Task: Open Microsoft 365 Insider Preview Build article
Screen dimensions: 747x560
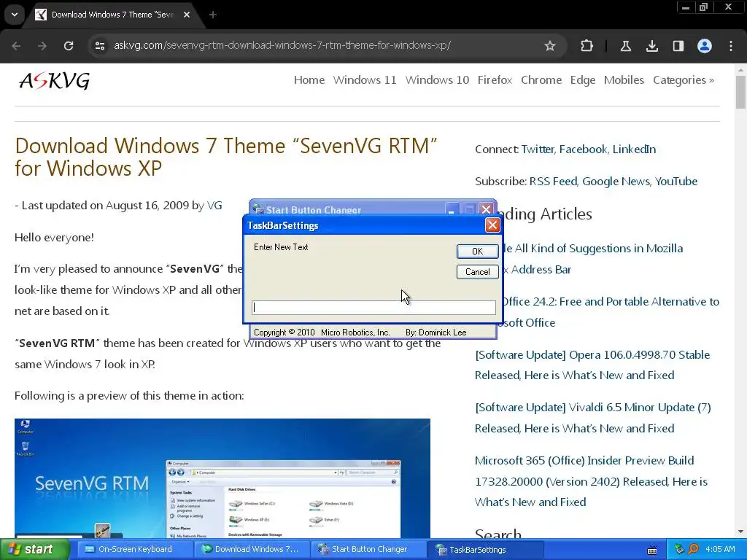Action: [591, 481]
